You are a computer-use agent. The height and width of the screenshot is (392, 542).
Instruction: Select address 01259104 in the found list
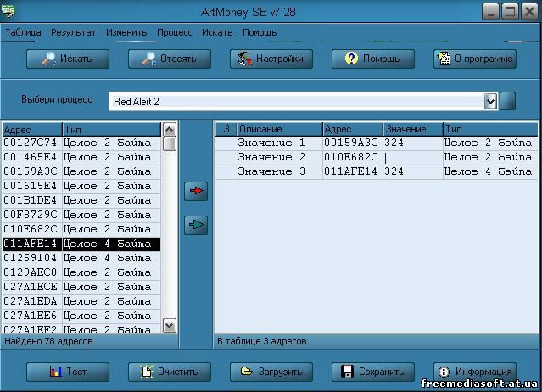click(x=81, y=258)
